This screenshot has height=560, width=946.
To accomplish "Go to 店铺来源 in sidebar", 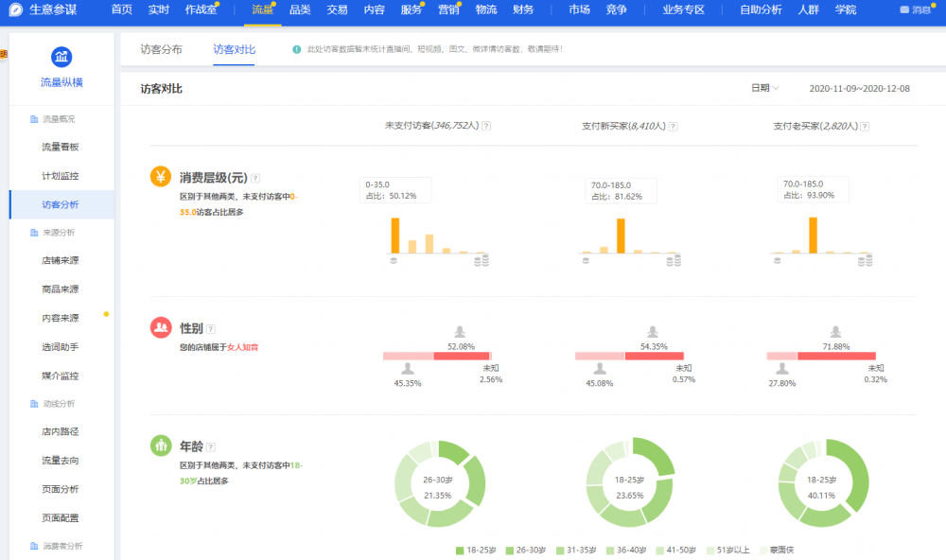I will tap(61, 260).
